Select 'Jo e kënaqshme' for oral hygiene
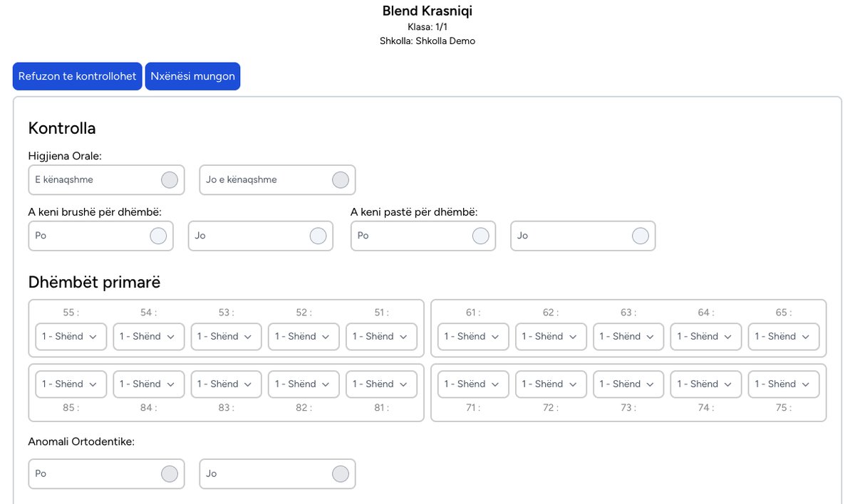The width and height of the screenshot is (855, 504). 277,179
